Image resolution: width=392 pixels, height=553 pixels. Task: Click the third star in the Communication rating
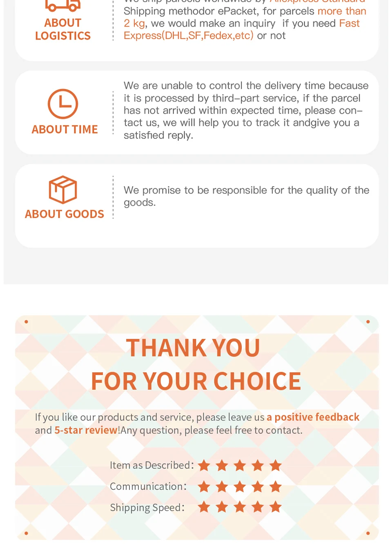pyautogui.click(x=240, y=486)
